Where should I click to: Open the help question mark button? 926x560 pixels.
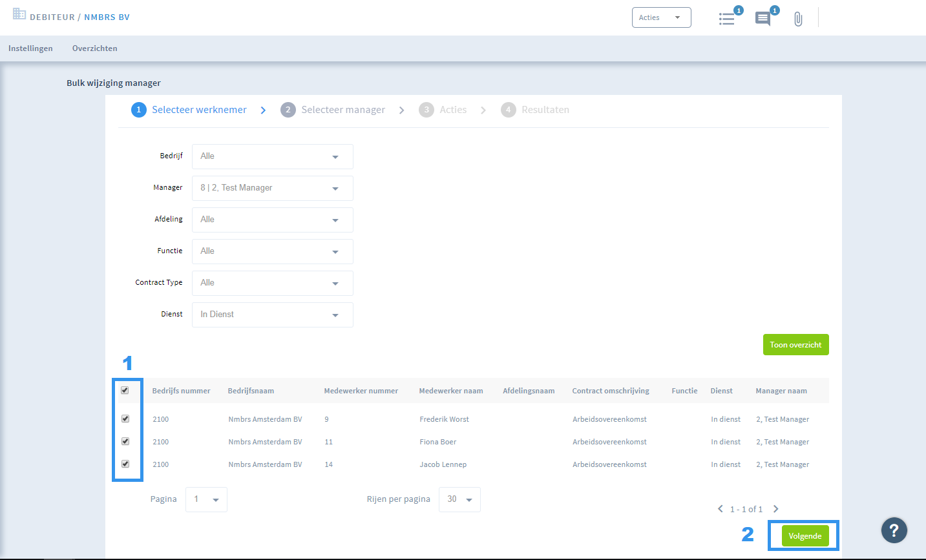pos(894,530)
